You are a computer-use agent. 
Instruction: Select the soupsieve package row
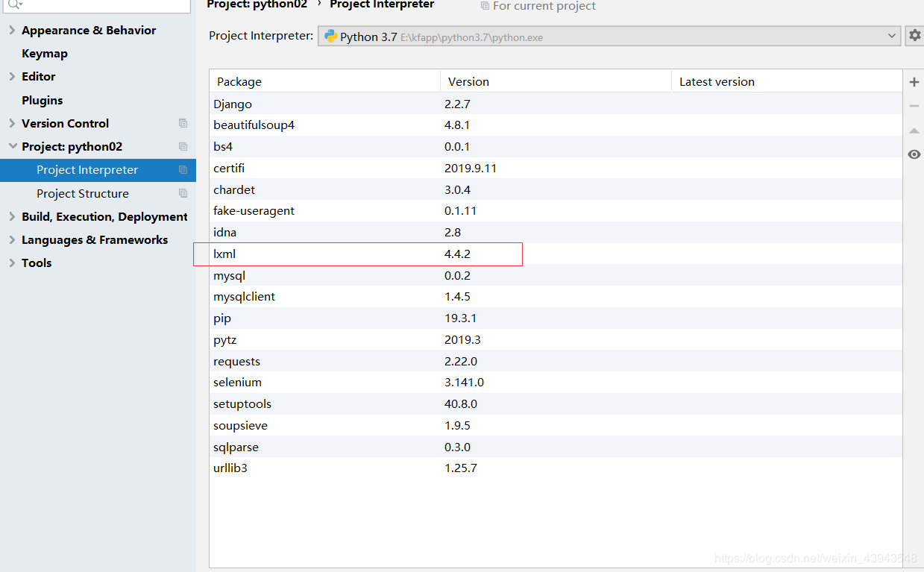point(556,426)
